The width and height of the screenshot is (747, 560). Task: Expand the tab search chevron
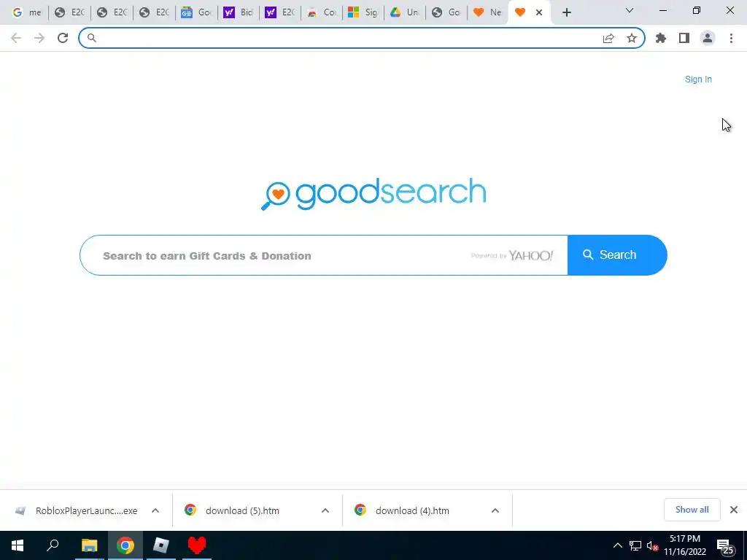click(630, 10)
